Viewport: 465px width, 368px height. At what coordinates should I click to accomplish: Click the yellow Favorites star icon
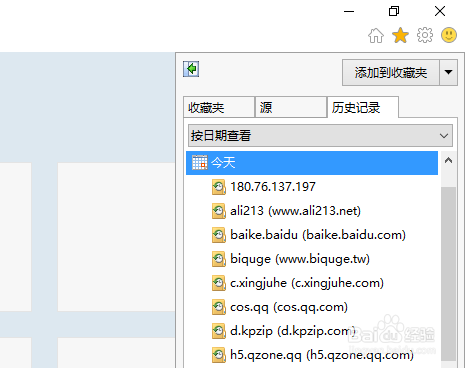tap(400, 35)
